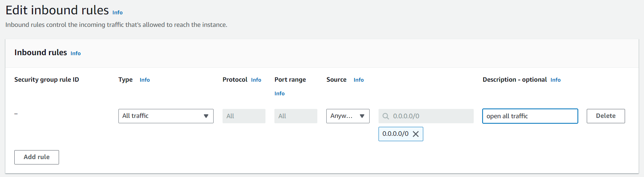Open the Info link under Port range
Viewport: 644px width, 177px height.
[x=279, y=94]
